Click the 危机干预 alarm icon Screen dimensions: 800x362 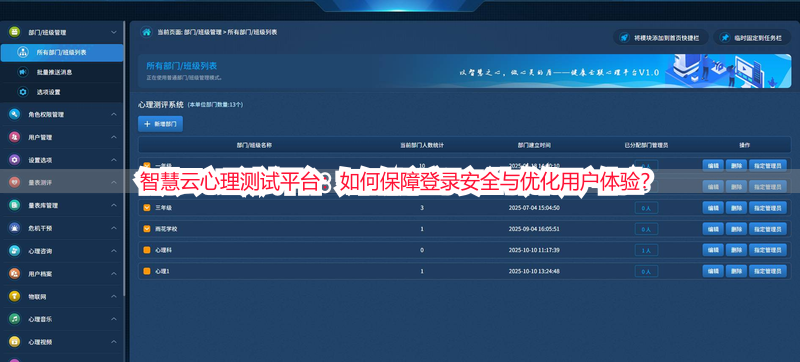click(14, 228)
